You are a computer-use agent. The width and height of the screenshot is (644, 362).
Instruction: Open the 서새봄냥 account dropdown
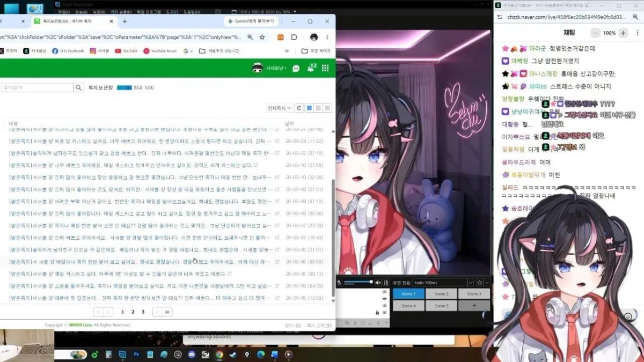[276, 69]
